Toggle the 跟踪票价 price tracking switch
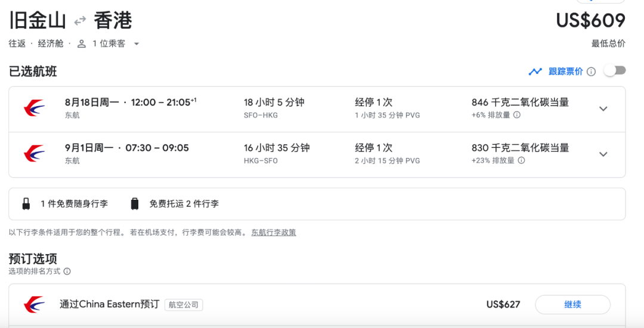This screenshot has height=328, width=644. (x=615, y=71)
